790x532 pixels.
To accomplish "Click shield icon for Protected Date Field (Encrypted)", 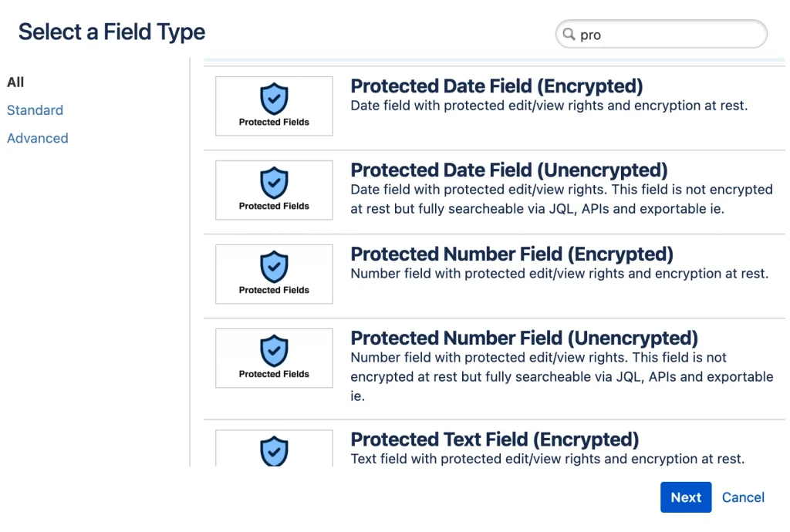I will pyautogui.click(x=274, y=99).
